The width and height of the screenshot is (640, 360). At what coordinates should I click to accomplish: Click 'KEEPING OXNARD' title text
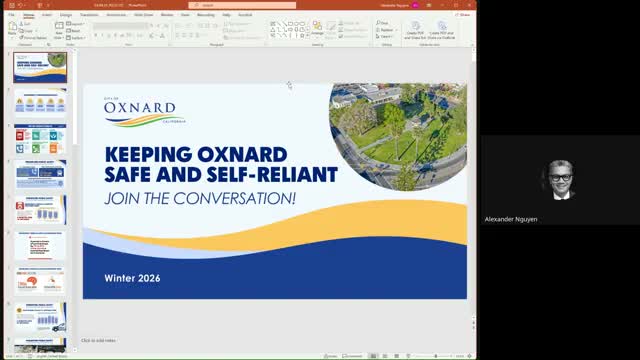coord(196,155)
